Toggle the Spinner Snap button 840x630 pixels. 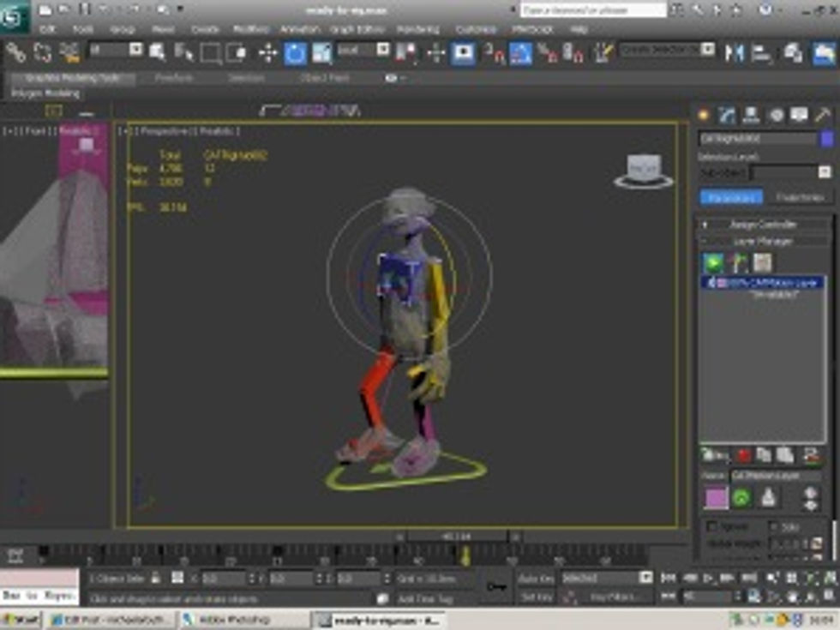click(x=573, y=52)
